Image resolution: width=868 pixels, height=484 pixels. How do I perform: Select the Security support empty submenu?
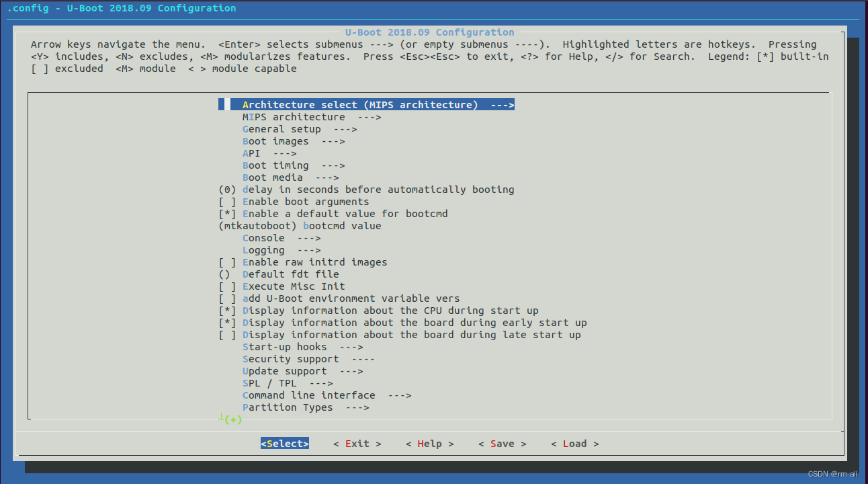(309, 359)
